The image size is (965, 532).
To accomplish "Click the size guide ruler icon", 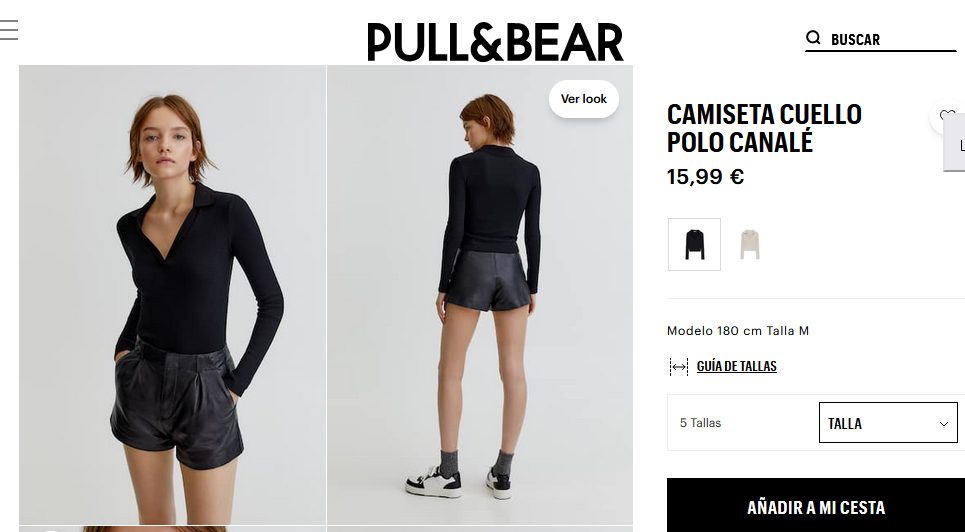I will tap(679, 367).
